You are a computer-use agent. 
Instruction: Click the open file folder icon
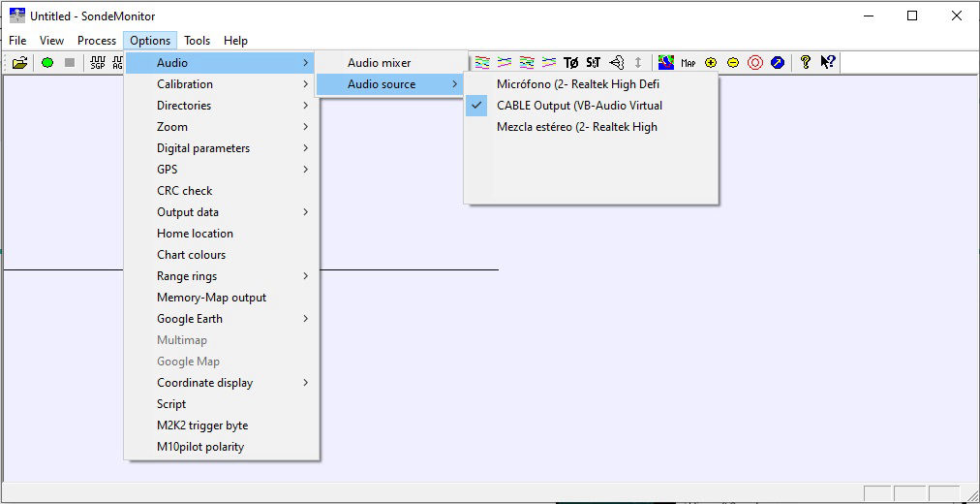click(x=19, y=63)
